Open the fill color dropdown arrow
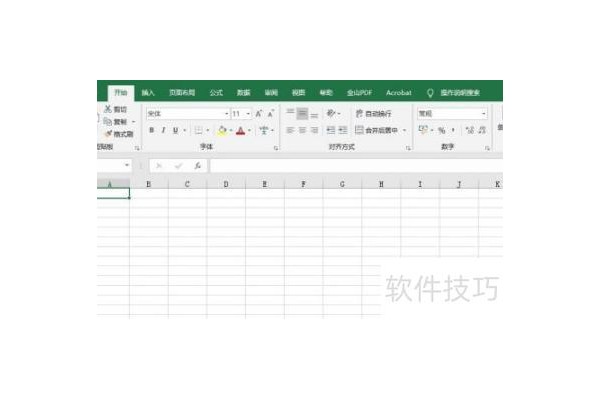This screenshot has width=600, height=400. tap(231, 130)
